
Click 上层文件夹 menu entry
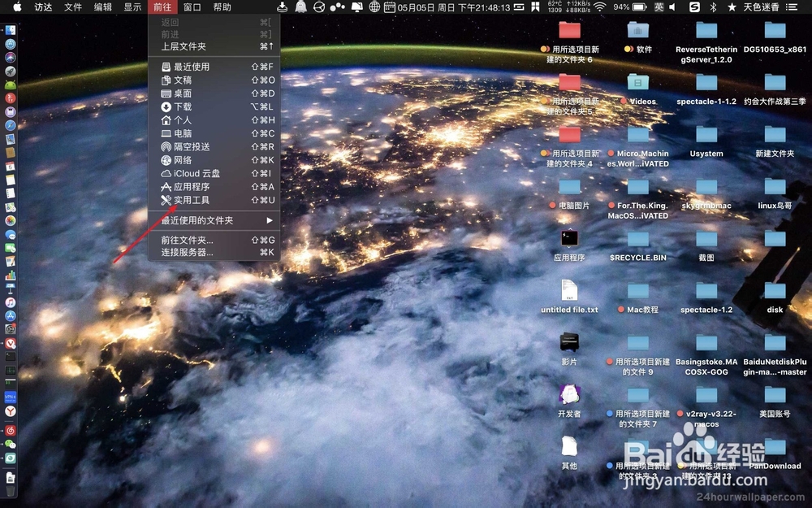click(214, 46)
